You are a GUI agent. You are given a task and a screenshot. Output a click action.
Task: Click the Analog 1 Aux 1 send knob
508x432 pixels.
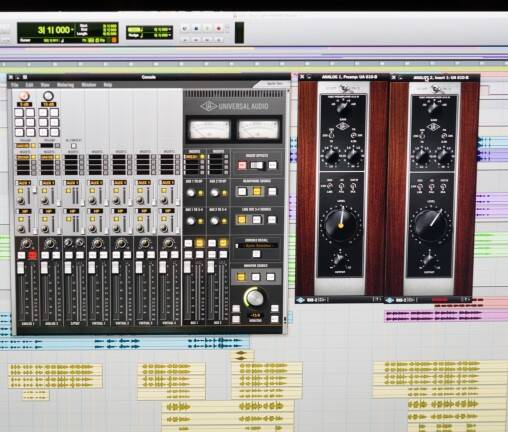click(21, 200)
